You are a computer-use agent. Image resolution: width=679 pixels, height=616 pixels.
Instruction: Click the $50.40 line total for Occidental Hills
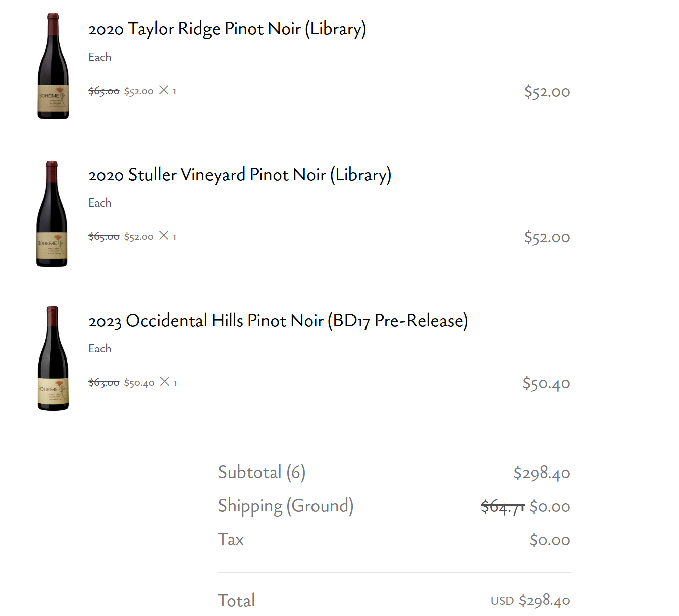(x=546, y=383)
